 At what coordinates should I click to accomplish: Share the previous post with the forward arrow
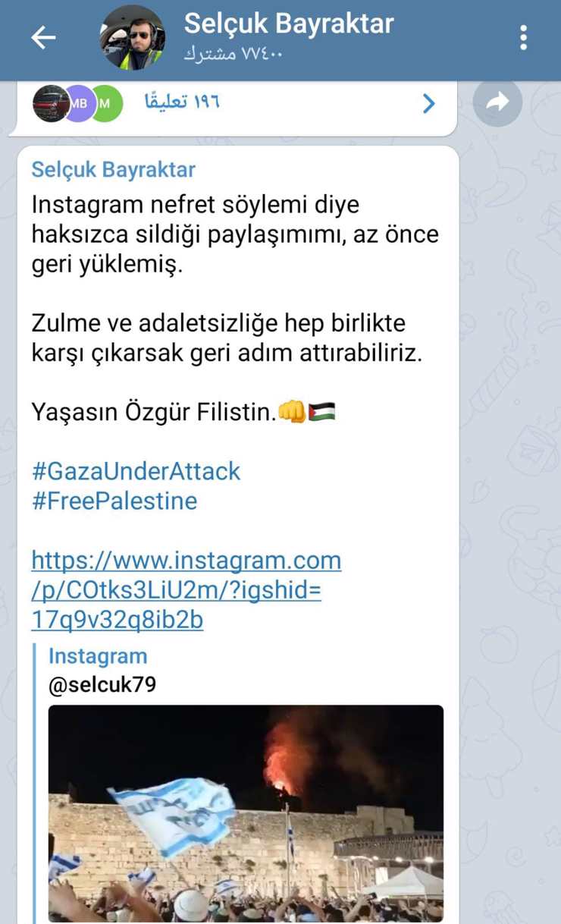pos(497,102)
